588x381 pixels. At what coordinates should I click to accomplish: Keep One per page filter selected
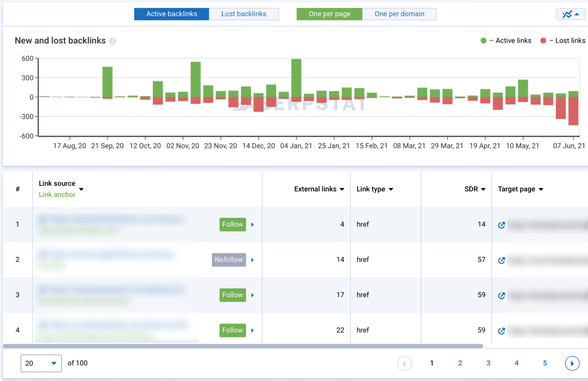point(329,14)
